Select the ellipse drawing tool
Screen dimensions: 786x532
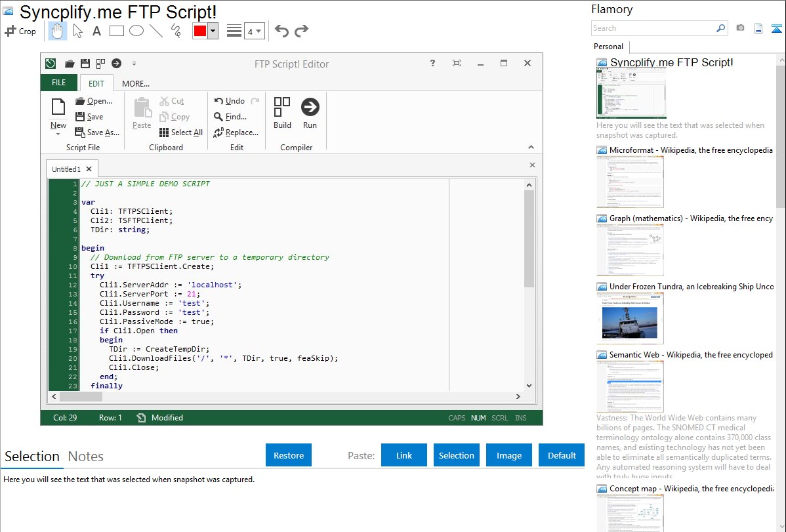pos(136,31)
